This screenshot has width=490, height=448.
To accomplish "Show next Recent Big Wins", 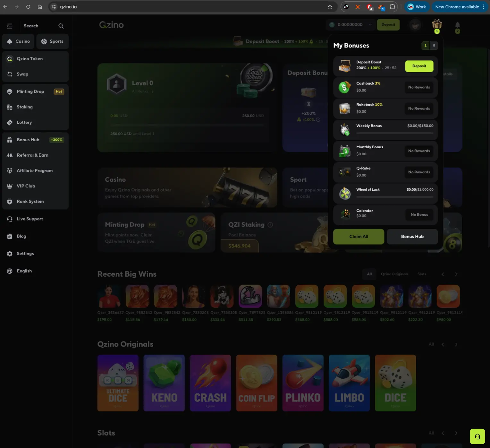I will click(x=456, y=274).
